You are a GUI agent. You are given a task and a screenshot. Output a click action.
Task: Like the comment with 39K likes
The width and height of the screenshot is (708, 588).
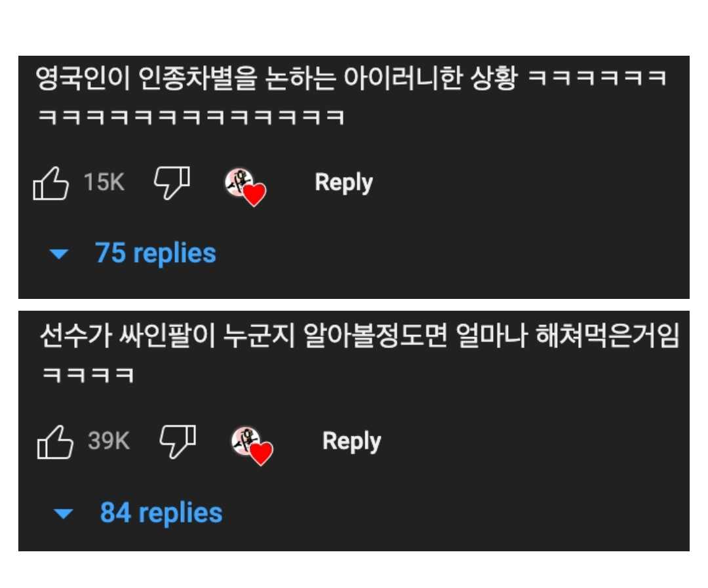click(55, 442)
